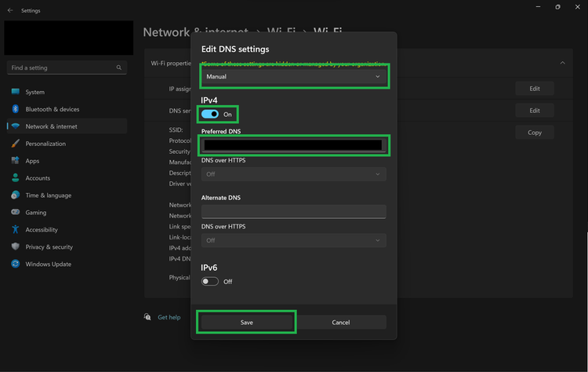Expand Alternate DNS over HTTPS dropdown

(x=293, y=240)
